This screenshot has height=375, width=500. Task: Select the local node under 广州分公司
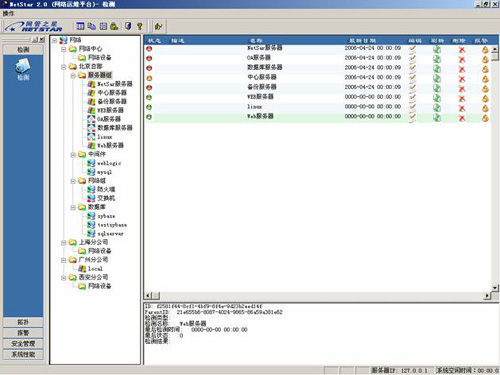(x=95, y=269)
